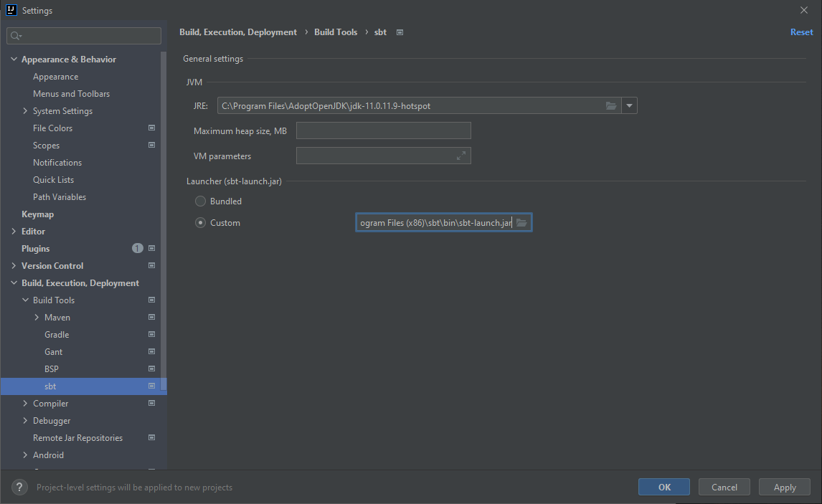Image resolution: width=822 pixels, height=504 pixels.
Task: Select Gradle in the settings tree
Action: pos(57,335)
